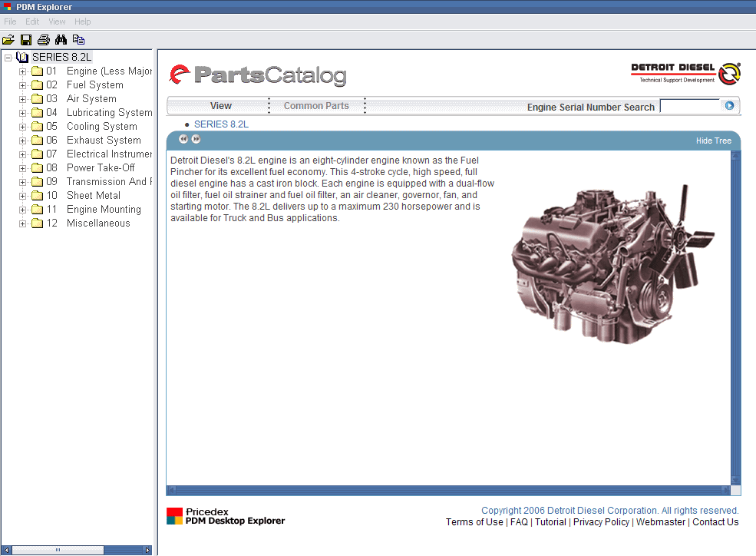Screen dimensions: 756x556
Task: Click the 10 Sheet Metal folder icon
Action: coord(37,196)
